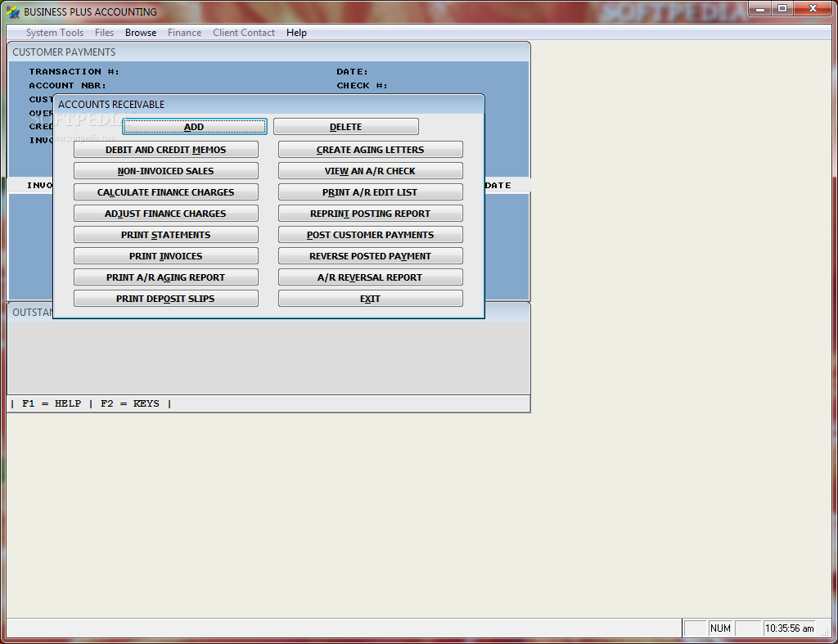Screen dimensions: 838x644
Task: Click EXIT in Accounts Receivable
Action: pos(371,299)
